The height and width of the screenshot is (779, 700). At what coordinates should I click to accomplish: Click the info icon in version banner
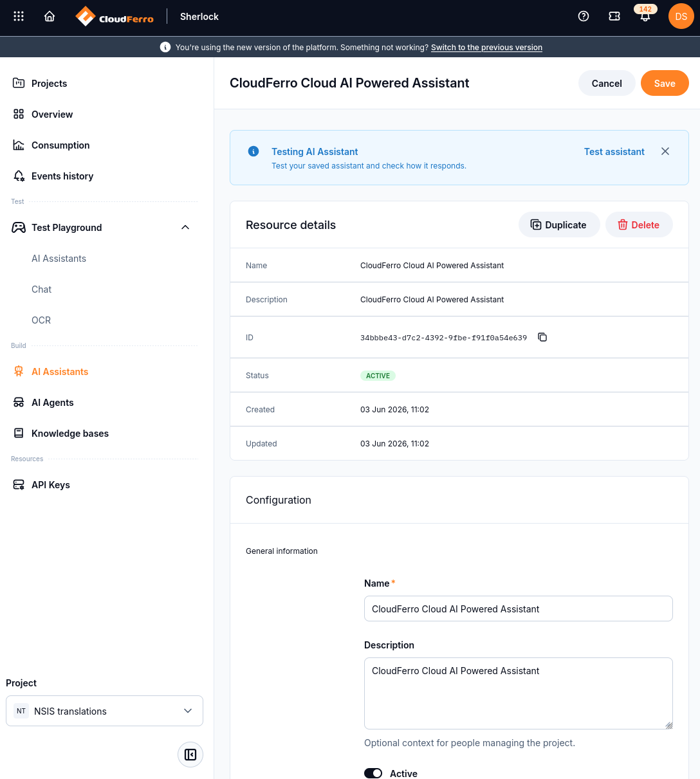[x=165, y=47]
